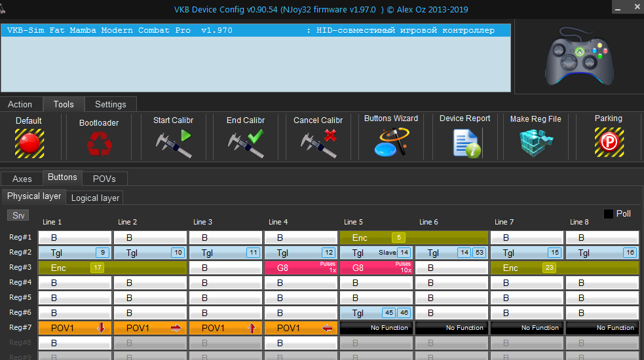Click the Enc 23 cell in Reg#3
The image size is (644, 360).
point(565,268)
